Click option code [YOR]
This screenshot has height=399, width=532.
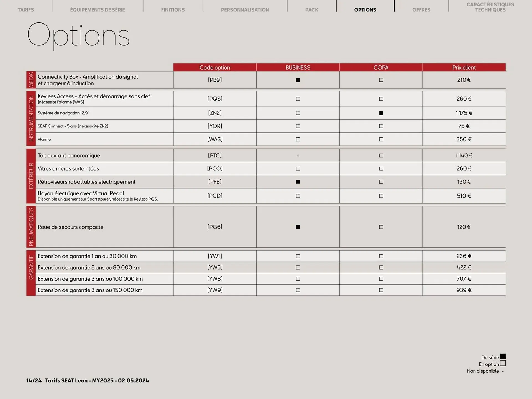tap(215, 126)
